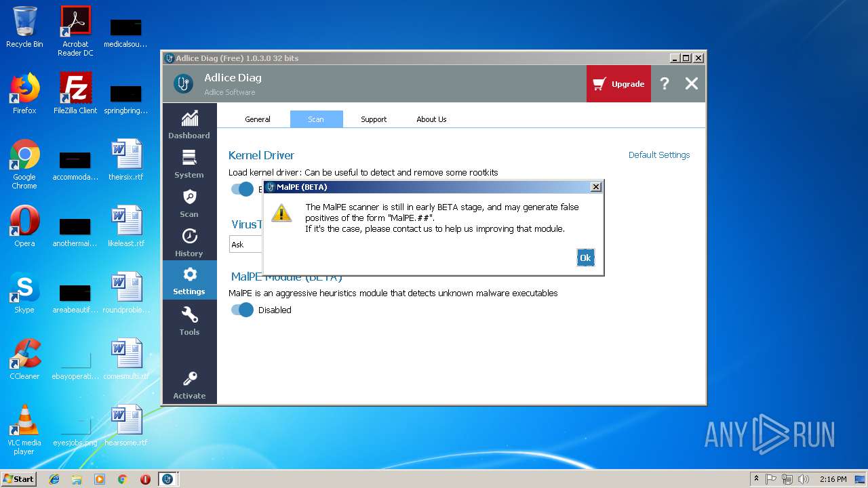Open help with the question mark icon
Image resolution: width=868 pixels, height=488 pixels.
665,83
